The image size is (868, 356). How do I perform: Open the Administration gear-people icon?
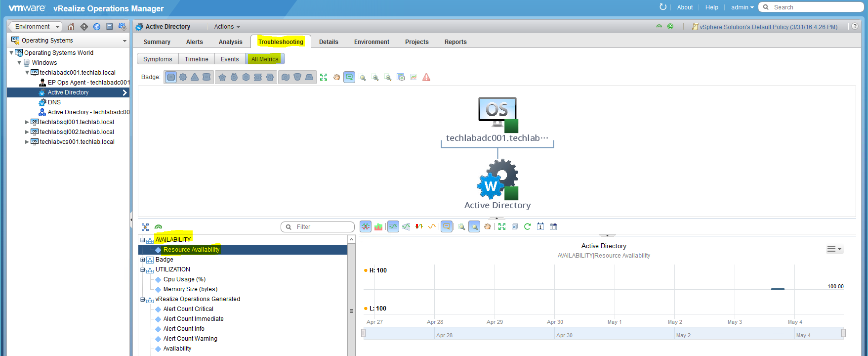(122, 27)
